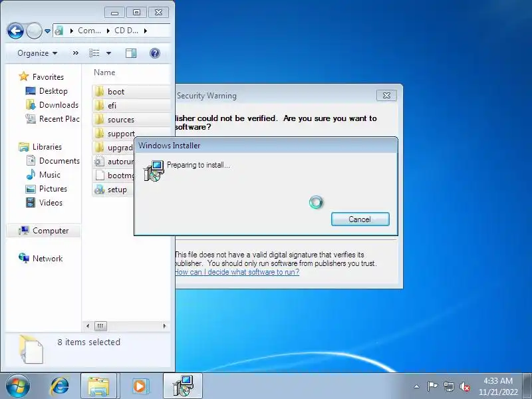
Task: Click horizontal scrollbar left arrow
Action: [88, 326]
